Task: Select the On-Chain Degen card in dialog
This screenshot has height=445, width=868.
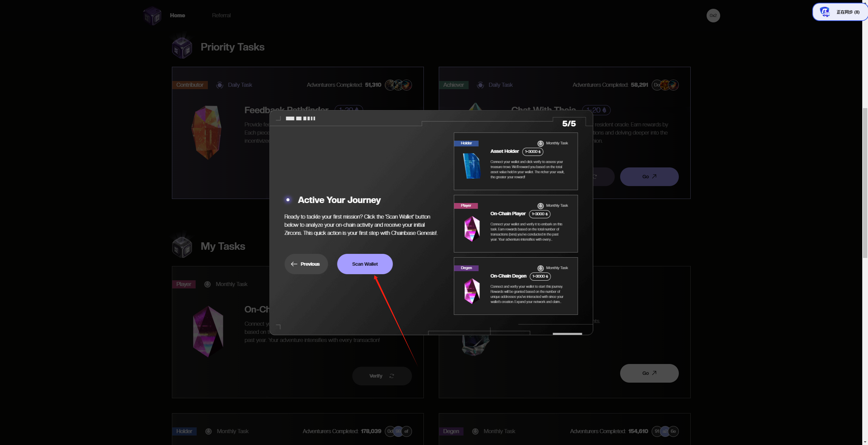Action: [516, 286]
